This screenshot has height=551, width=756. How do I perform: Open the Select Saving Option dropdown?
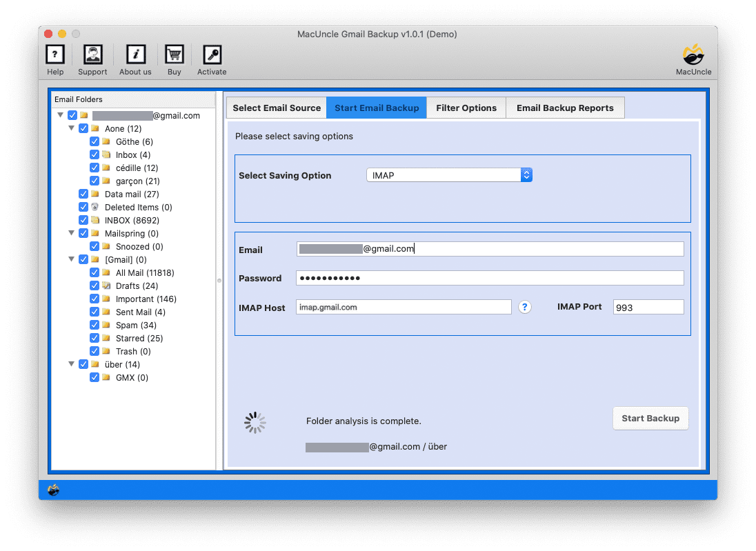tap(526, 174)
